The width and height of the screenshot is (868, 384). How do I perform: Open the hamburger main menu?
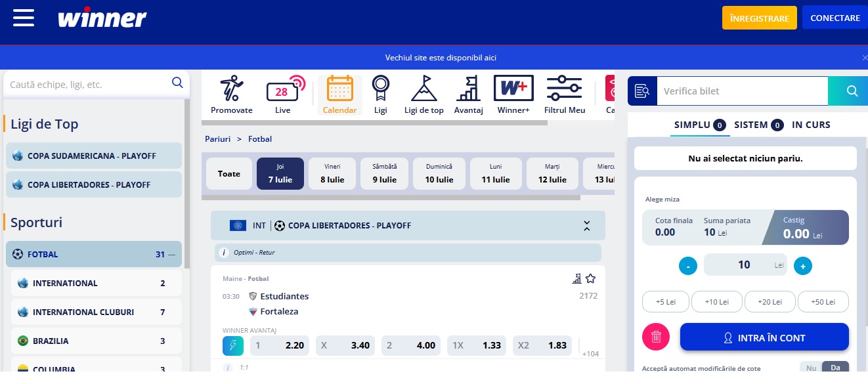click(24, 18)
